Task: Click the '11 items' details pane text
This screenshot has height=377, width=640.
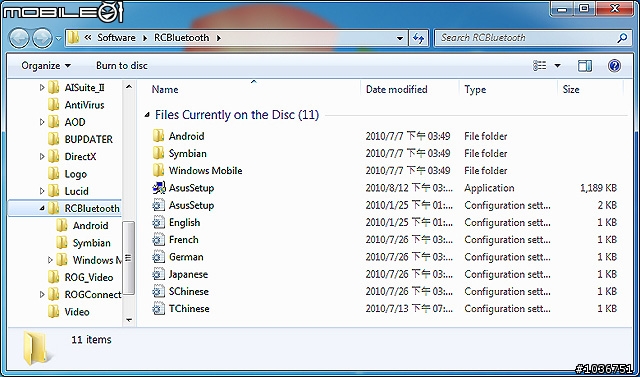Action: [x=91, y=339]
